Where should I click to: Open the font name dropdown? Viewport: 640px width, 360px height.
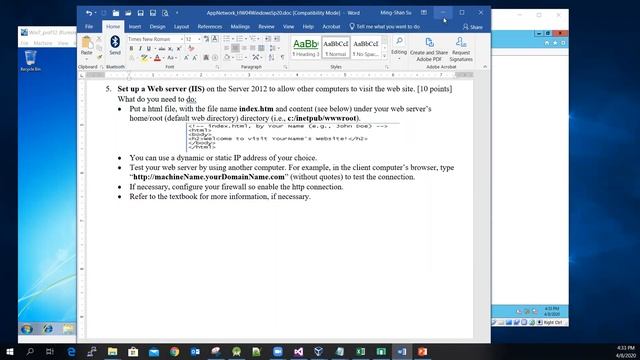(182, 39)
